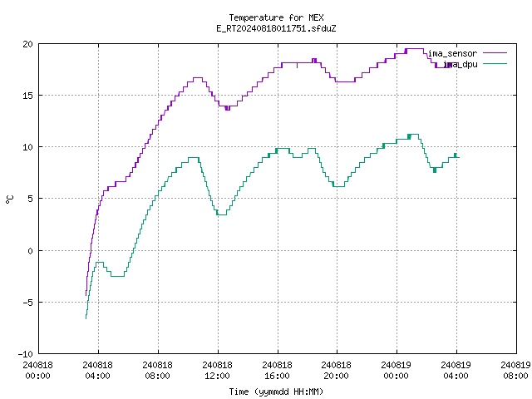
Task: Click the green ima_dpu legend line sample
Action: coord(495,63)
